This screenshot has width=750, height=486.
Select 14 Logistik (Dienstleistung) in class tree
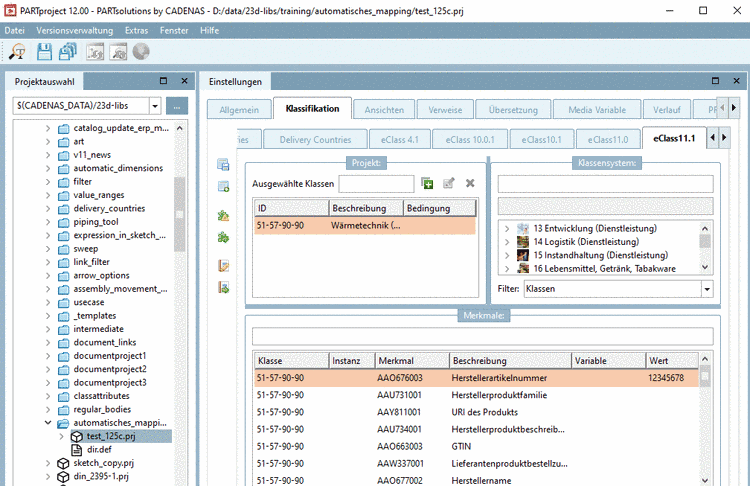click(586, 242)
